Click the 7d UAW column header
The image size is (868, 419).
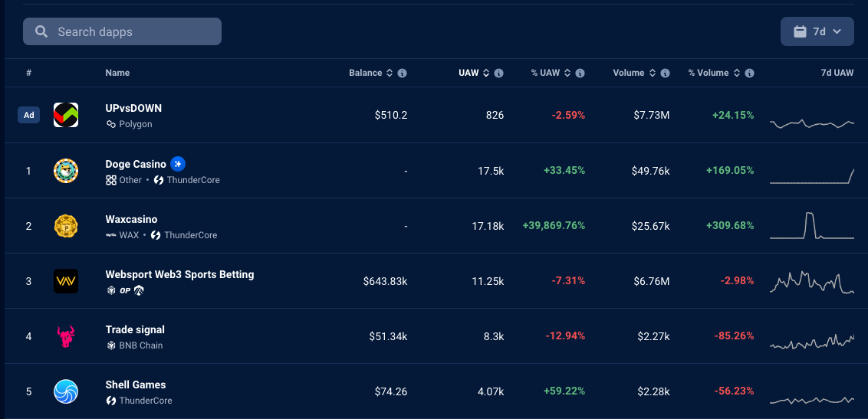[x=837, y=73]
